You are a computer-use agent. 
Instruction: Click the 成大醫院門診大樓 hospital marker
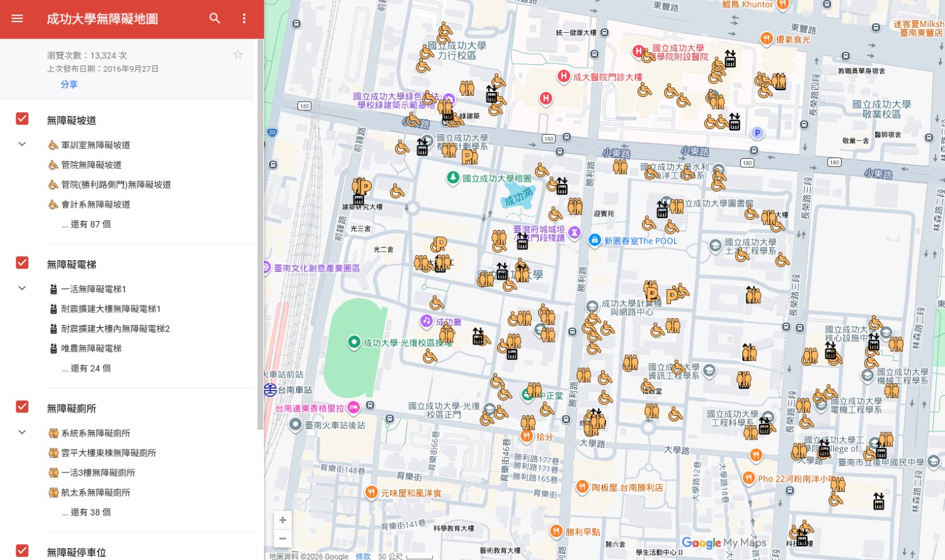pos(564,77)
